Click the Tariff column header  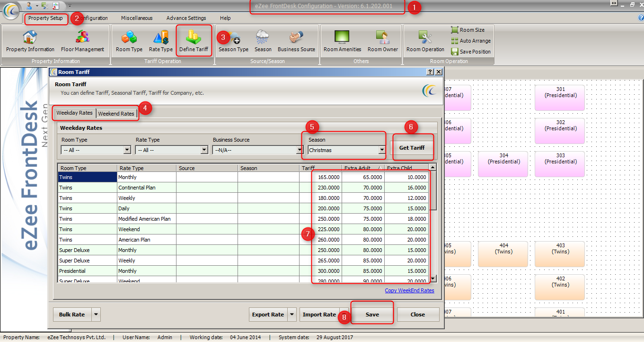(x=320, y=168)
